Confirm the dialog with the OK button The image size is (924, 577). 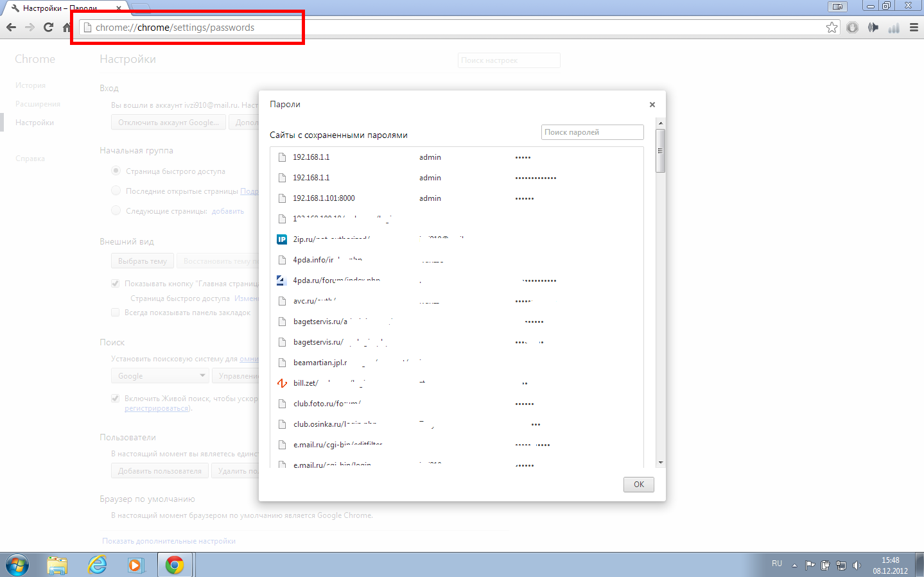pyautogui.click(x=639, y=485)
